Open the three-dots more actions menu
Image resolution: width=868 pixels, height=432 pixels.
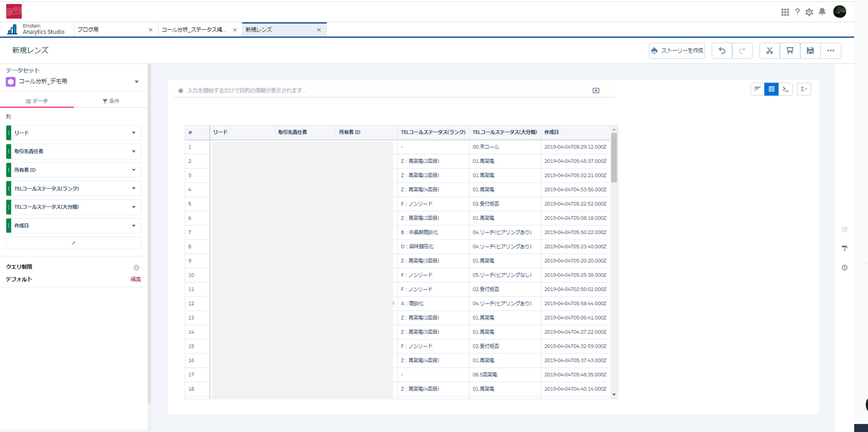tap(831, 51)
